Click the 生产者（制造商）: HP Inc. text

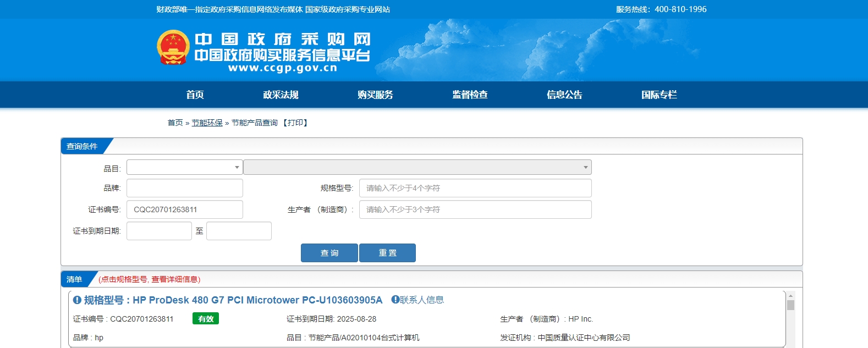click(x=547, y=319)
